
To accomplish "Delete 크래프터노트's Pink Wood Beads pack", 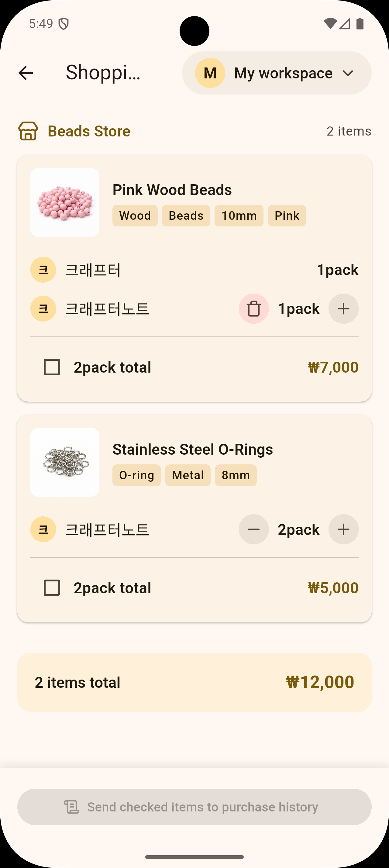I will point(253,309).
